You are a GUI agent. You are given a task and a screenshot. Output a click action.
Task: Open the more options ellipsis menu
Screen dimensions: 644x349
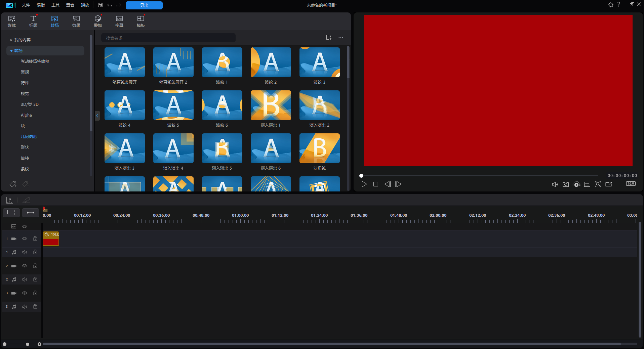click(x=341, y=38)
